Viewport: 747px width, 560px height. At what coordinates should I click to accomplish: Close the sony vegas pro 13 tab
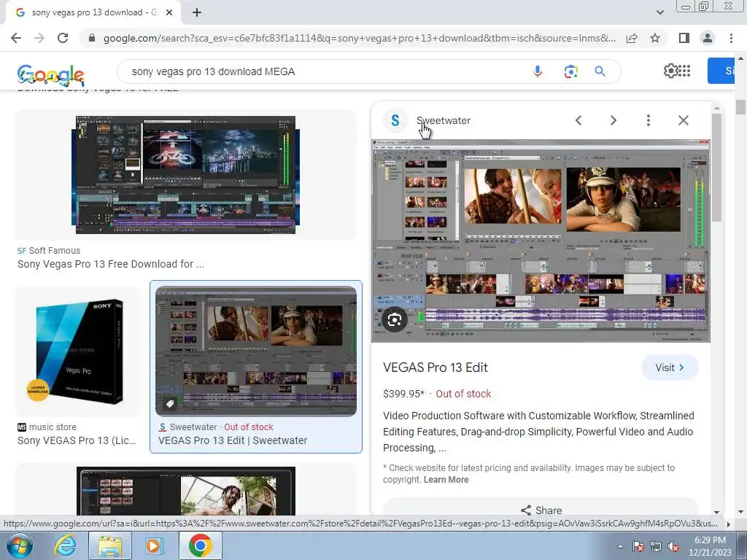point(169,13)
